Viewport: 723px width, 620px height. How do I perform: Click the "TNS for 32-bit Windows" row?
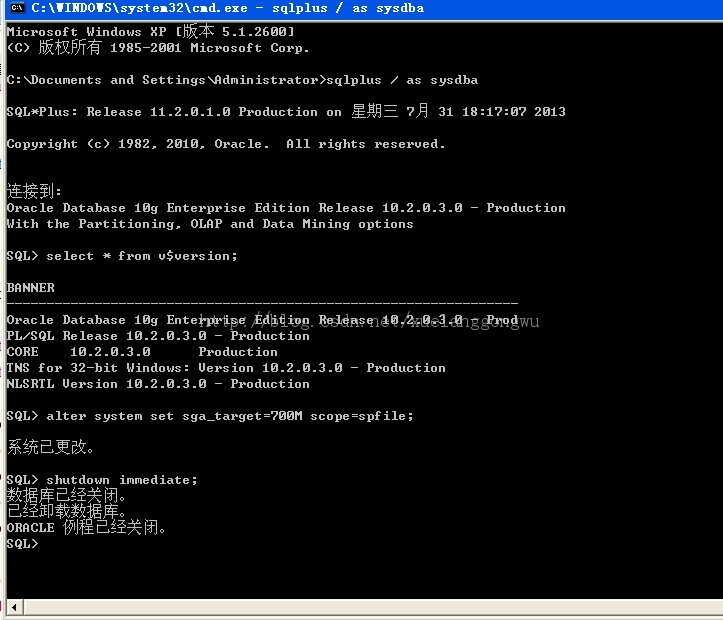[226, 368]
